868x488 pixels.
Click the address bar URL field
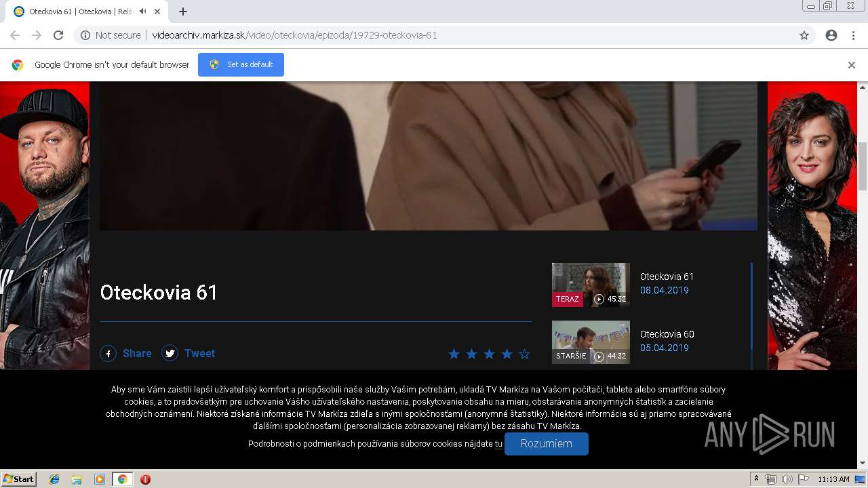pos(444,35)
